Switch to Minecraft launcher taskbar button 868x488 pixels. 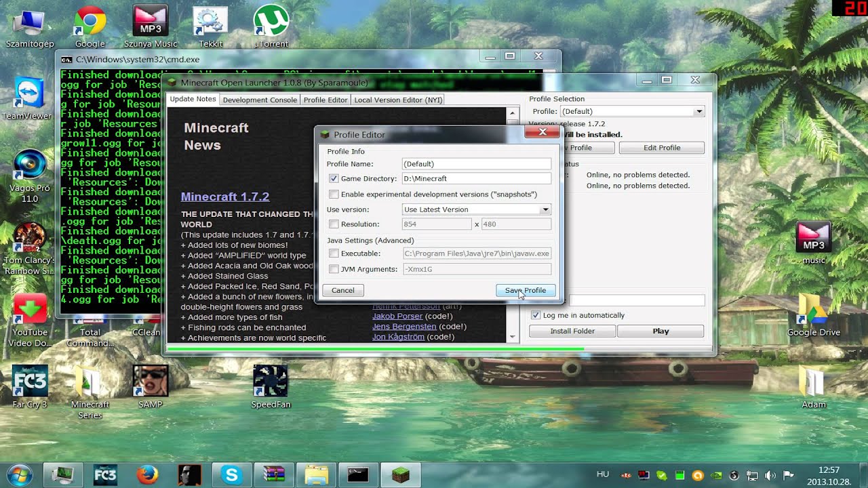401,474
